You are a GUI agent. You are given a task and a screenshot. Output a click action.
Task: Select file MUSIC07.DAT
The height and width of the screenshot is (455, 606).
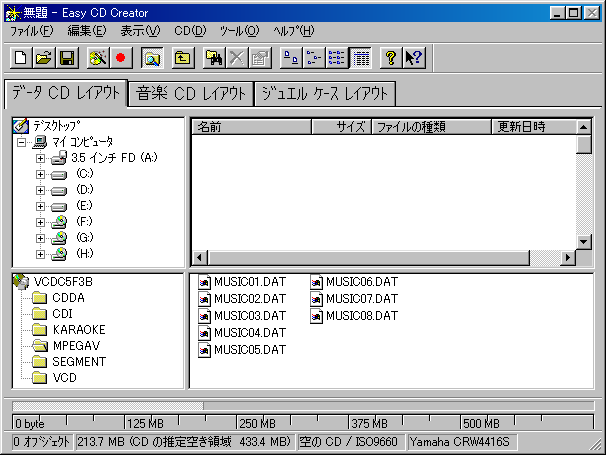(354, 299)
